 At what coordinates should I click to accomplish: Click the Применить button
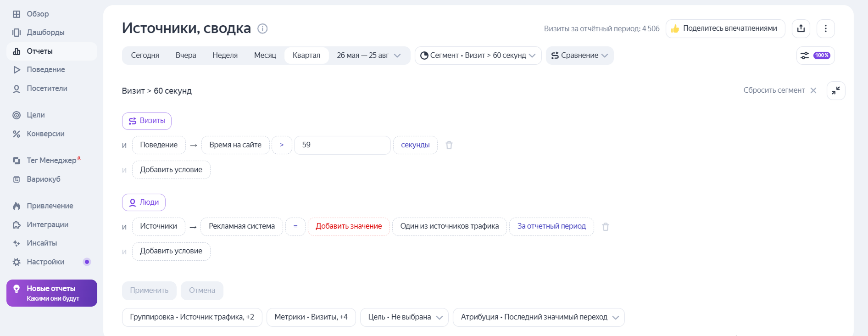(x=149, y=291)
